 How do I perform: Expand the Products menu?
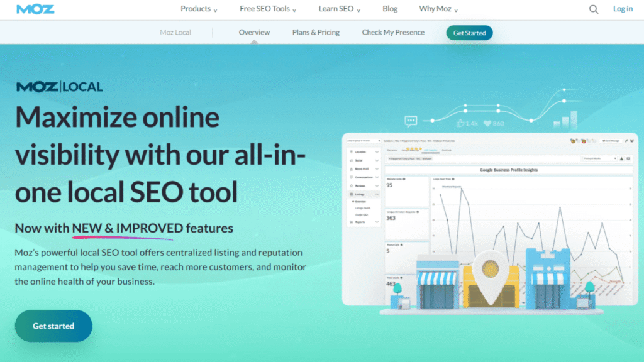click(x=199, y=9)
